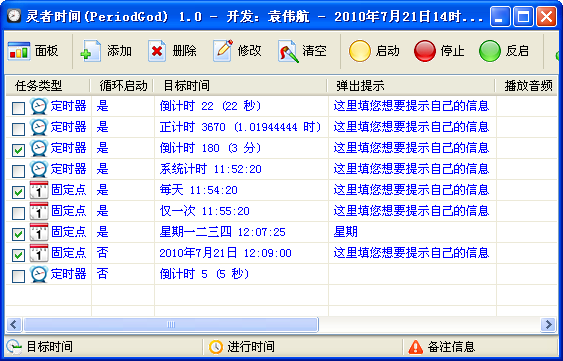The height and width of the screenshot is (361, 563).
Task: Stop tasks with red 停止 button
Action: (424, 51)
